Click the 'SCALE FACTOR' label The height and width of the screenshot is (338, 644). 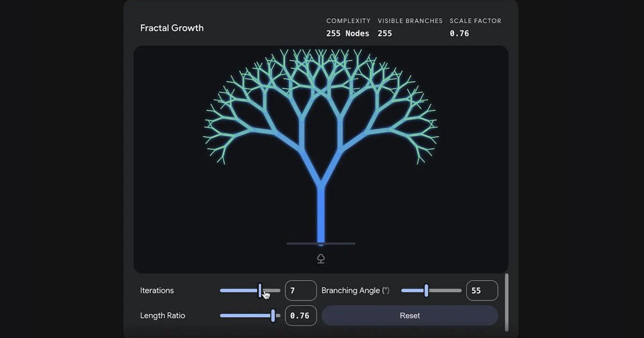click(475, 21)
